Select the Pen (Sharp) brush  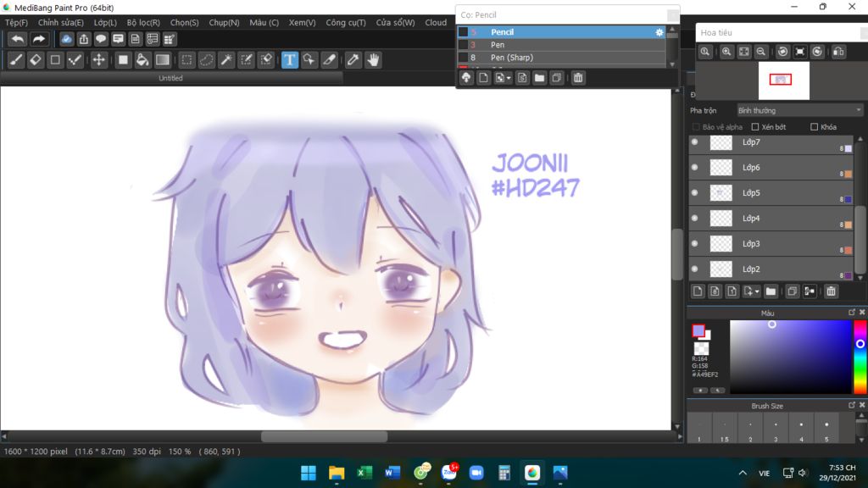[561, 58]
